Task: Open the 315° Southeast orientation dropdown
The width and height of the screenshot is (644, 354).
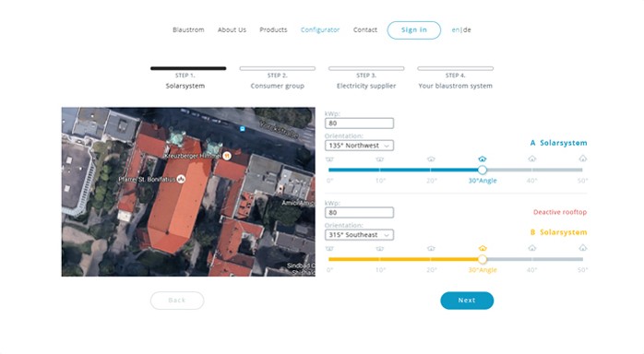Action: point(359,235)
